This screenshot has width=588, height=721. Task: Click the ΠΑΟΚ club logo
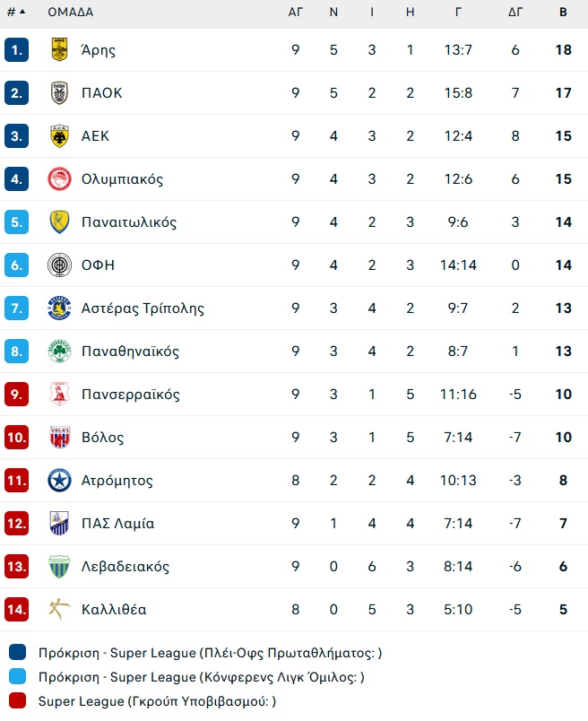59,93
